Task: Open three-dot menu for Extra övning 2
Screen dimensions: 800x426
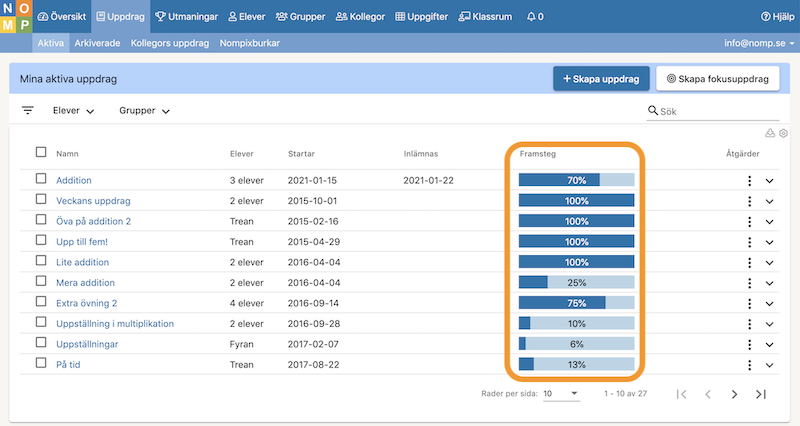Action: point(748,303)
